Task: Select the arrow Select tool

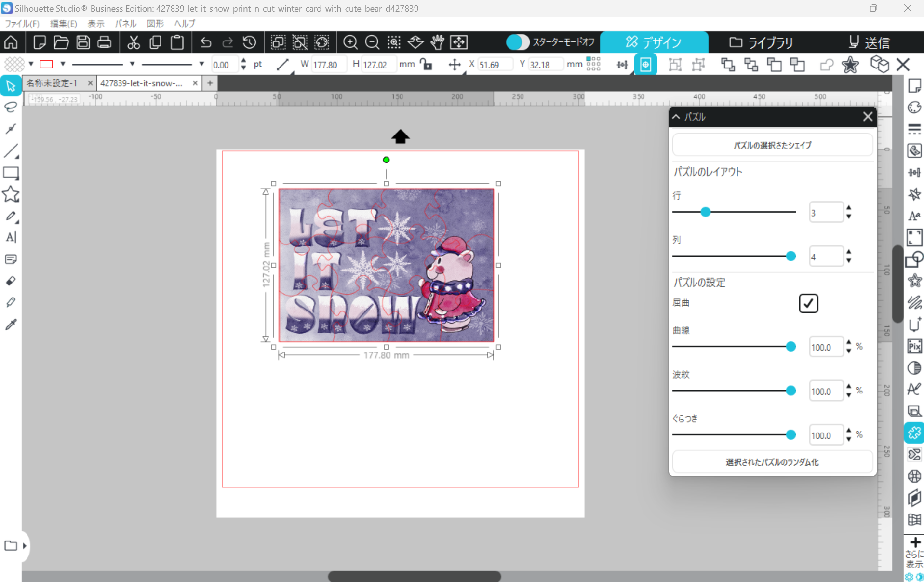Action: (11, 86)
